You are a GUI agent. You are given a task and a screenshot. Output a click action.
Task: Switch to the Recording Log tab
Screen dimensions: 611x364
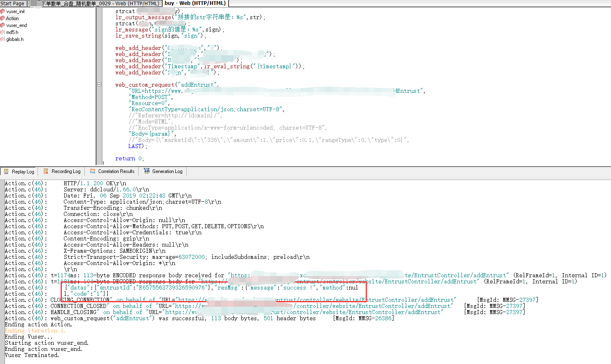(x=66, y=171)
